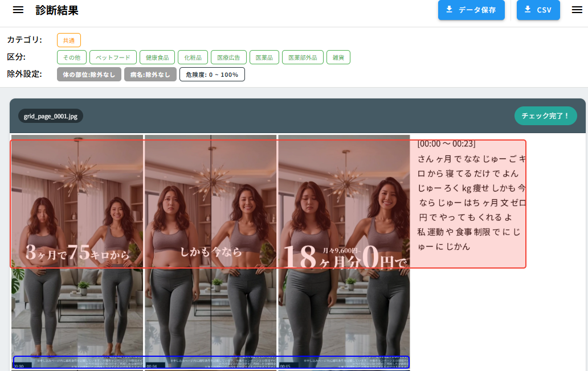
Task: Select the 健康食品 classification tag
Action: [157, 57]
